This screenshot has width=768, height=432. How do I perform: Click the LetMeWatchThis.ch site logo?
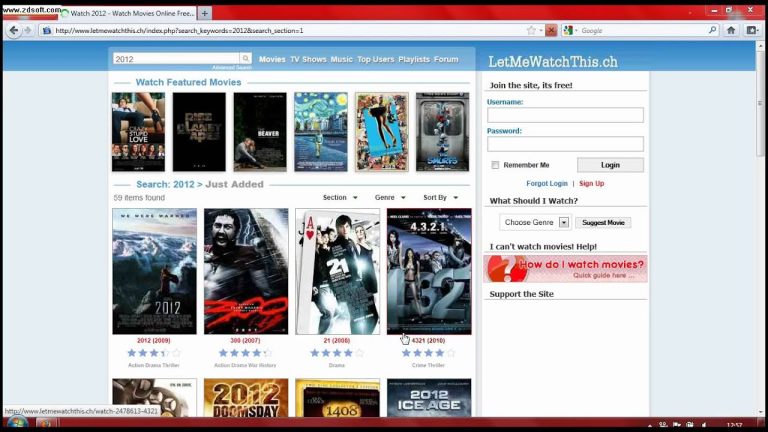pyautogui.click(x=553, y=62)
